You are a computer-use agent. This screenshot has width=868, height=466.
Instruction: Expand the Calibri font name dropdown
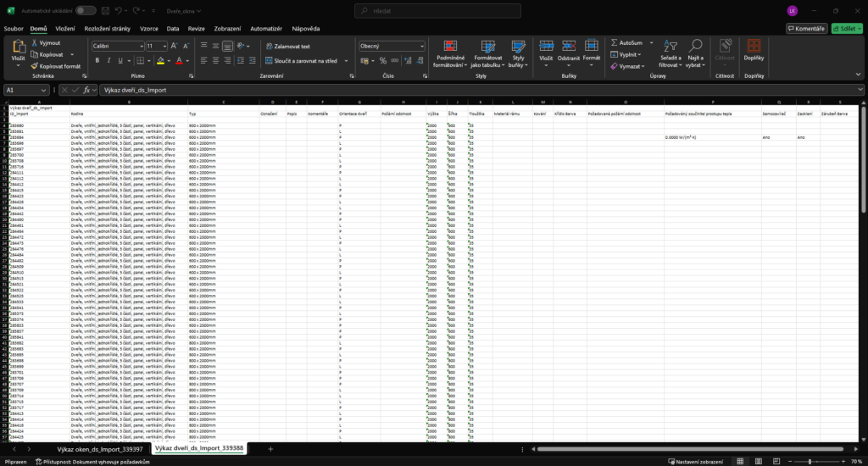140,46
